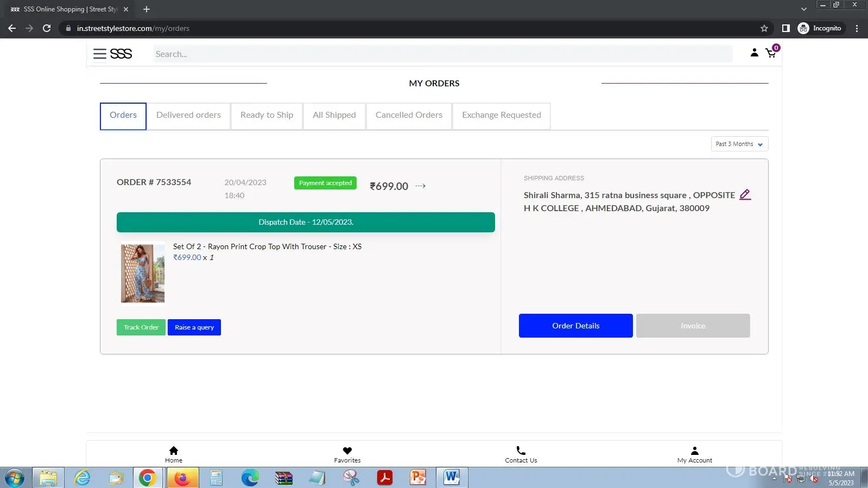
Task: Expand the Past 3 Months dropdown
Action: [739, 144]
